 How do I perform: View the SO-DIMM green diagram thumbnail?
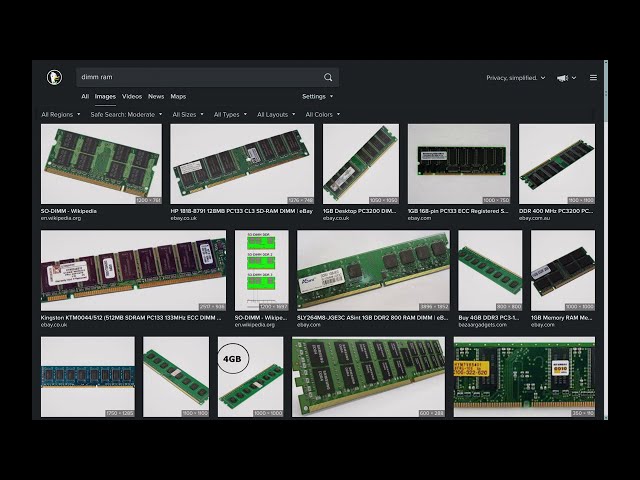coord(262,270)
